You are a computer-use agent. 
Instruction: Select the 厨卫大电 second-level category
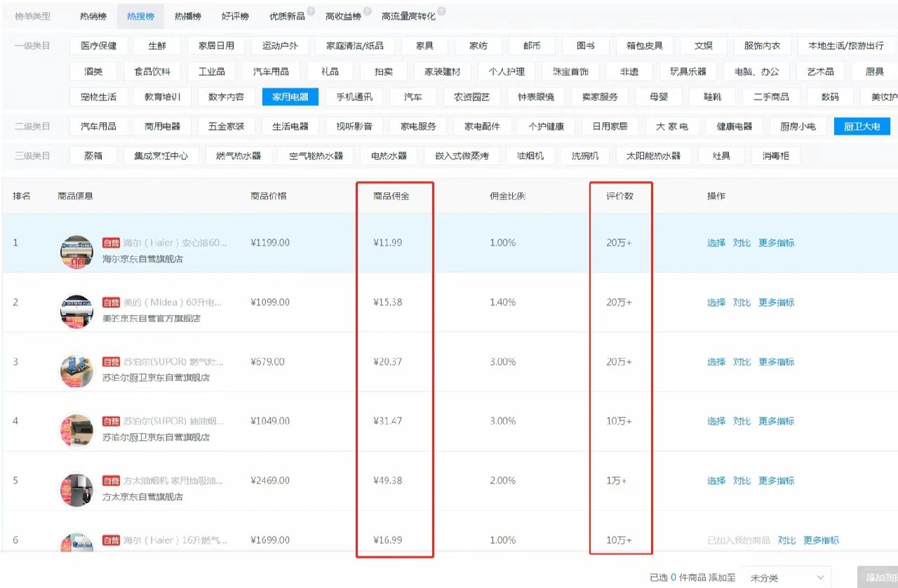coord(862,126)
